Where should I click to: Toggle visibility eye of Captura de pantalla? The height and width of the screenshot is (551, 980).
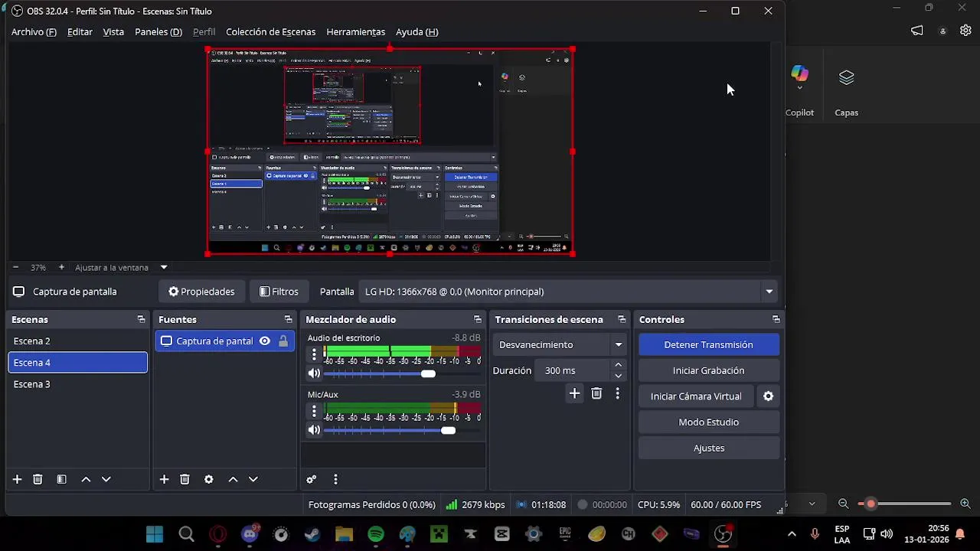[x=264, y=341]
